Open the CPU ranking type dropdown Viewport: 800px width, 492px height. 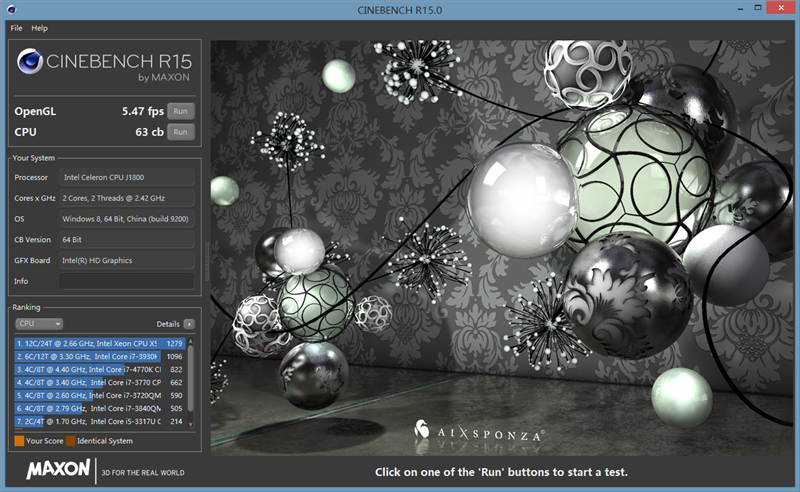(40, 324)
